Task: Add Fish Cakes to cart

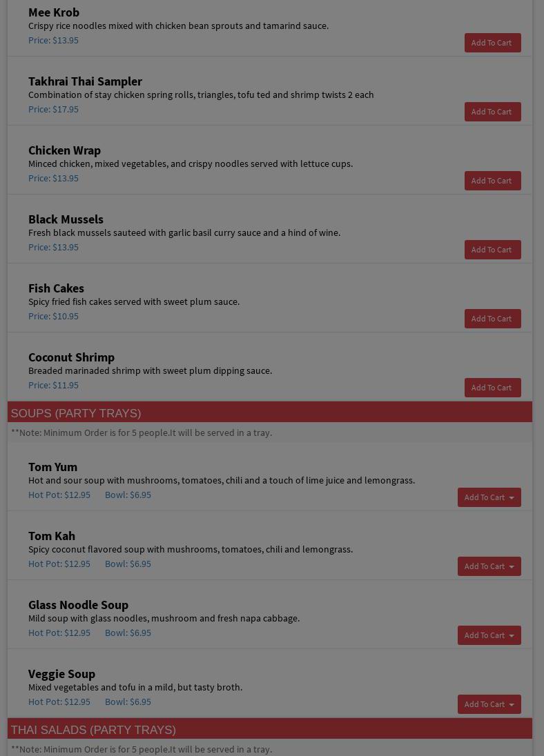Action: [492, 319]
